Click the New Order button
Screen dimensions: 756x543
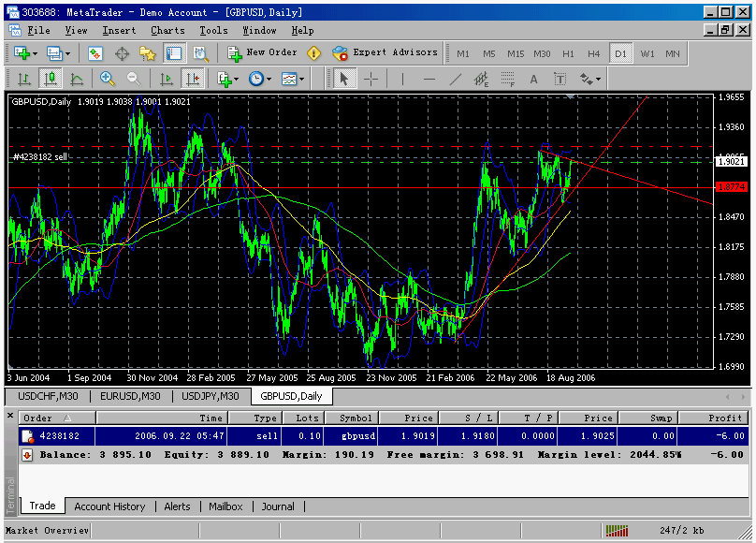click(262, 53)
